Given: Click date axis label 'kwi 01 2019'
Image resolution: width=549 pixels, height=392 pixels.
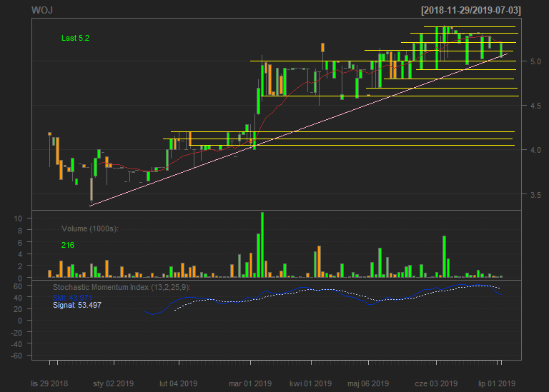Looking at the screenshot, I should [x=310, y=383].
